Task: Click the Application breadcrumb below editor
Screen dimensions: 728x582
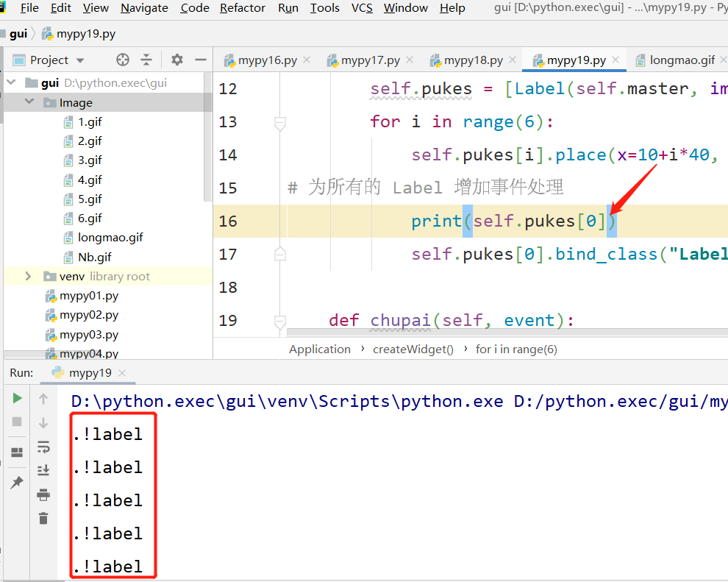Action: pos(320,349)
